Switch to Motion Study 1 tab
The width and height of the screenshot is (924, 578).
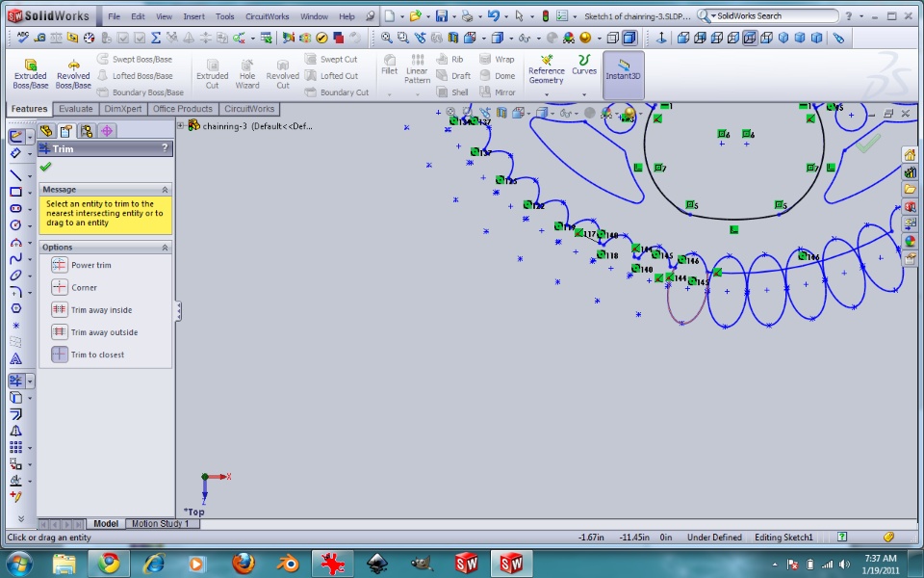pyautogui.click(x=161, y=524)
